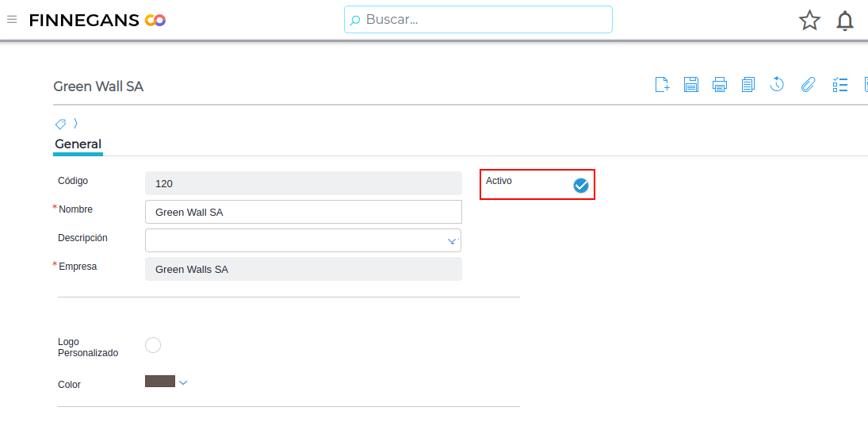Click the tag icon in breadcrumb
868x426 pixels.
(60, 124)
